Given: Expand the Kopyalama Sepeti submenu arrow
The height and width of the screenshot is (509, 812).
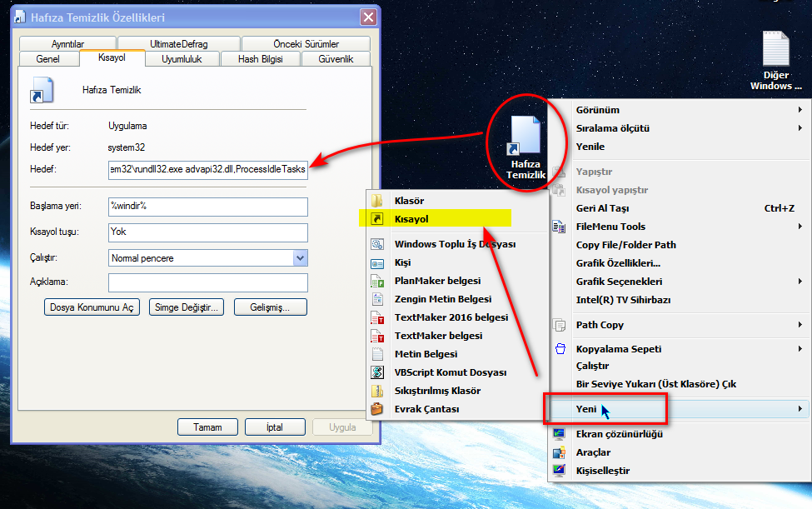Looking at the screenshot, I should click(x=800, y=348).
